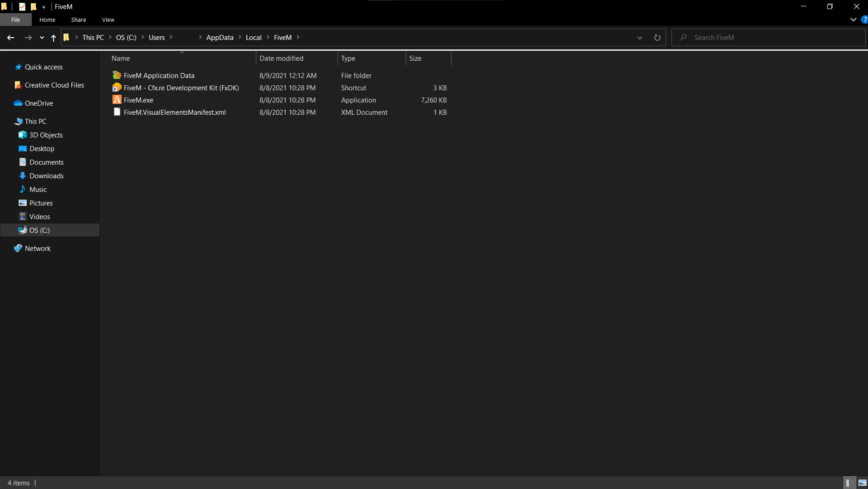The image size is (868, 489).
Task: Click the OneDrive cloud icon
Action: (18, 103)
